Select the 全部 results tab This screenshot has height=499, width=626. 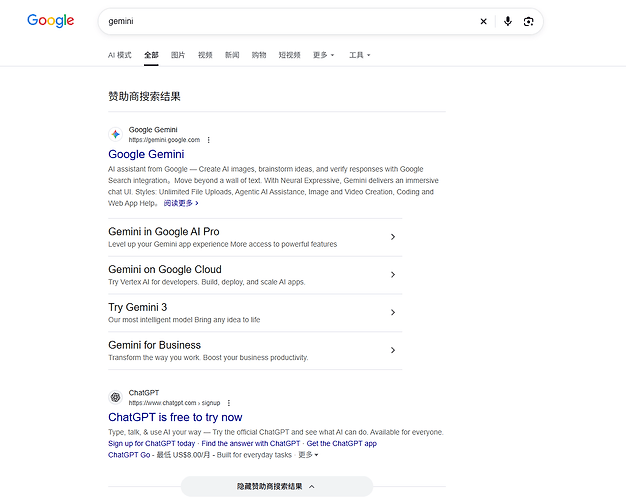(151, 55)
